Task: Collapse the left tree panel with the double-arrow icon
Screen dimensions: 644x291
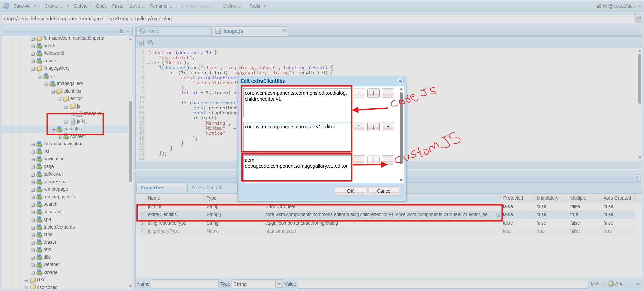Action: coord(128,31)
